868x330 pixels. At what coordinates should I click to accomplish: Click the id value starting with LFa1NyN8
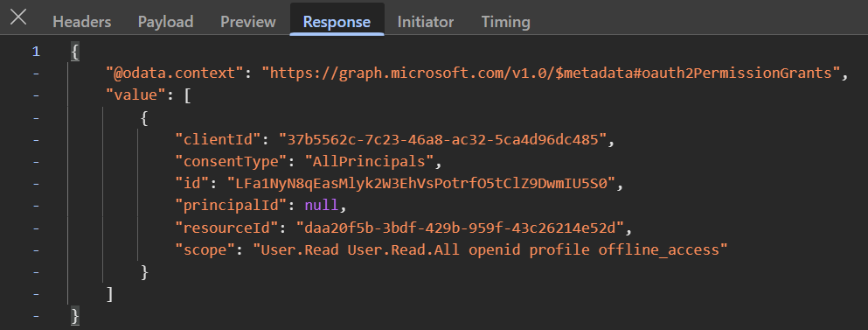(420, 184)
